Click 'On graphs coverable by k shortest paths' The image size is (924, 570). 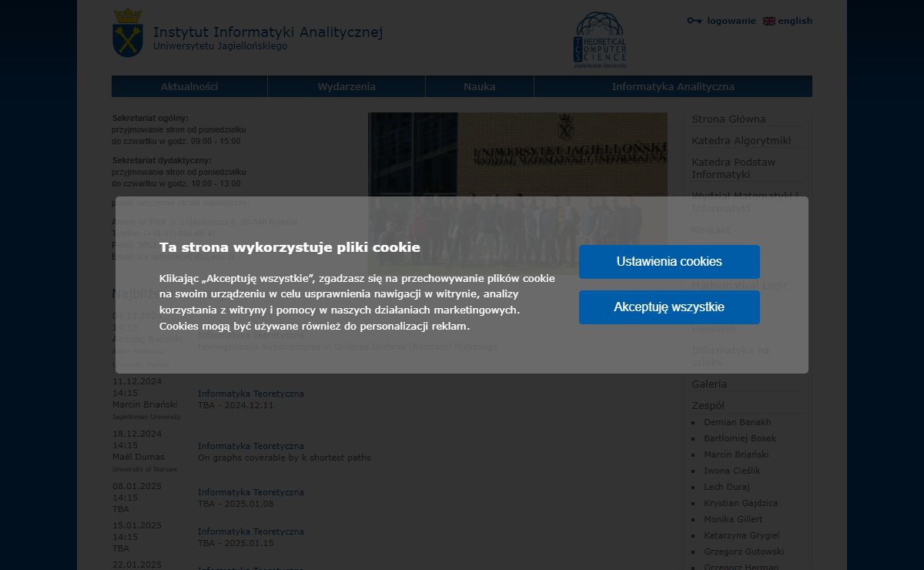[x=284, y=458]
